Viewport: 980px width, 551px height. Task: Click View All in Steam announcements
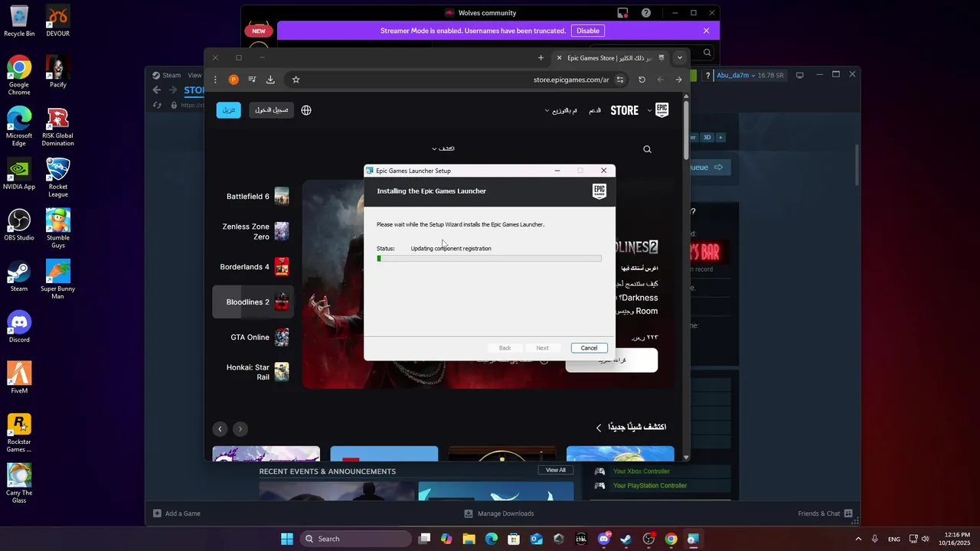pos(556,470)
